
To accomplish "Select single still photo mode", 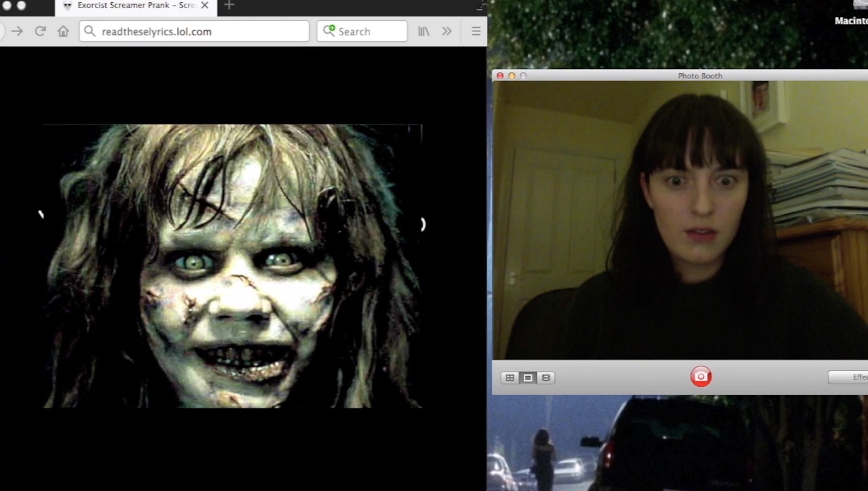I will click(x=528, y=378).
